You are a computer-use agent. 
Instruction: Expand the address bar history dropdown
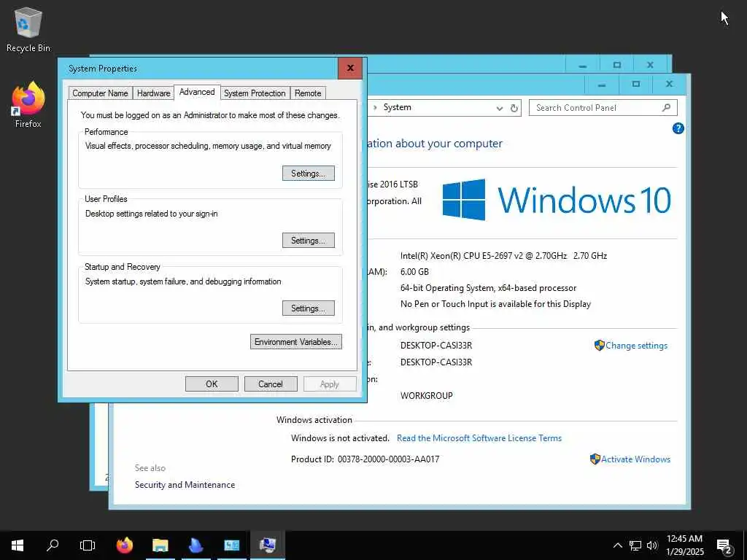499,108
